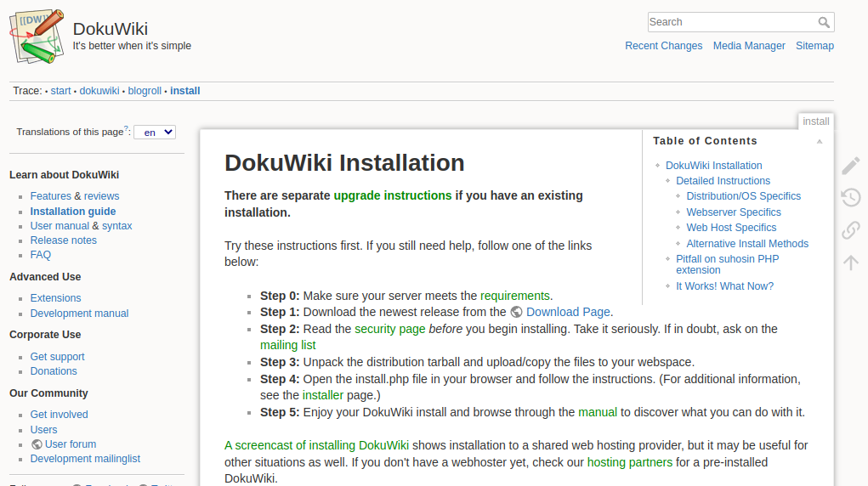
Task: Open the manual link in Step 5
Action: [598, 412]
